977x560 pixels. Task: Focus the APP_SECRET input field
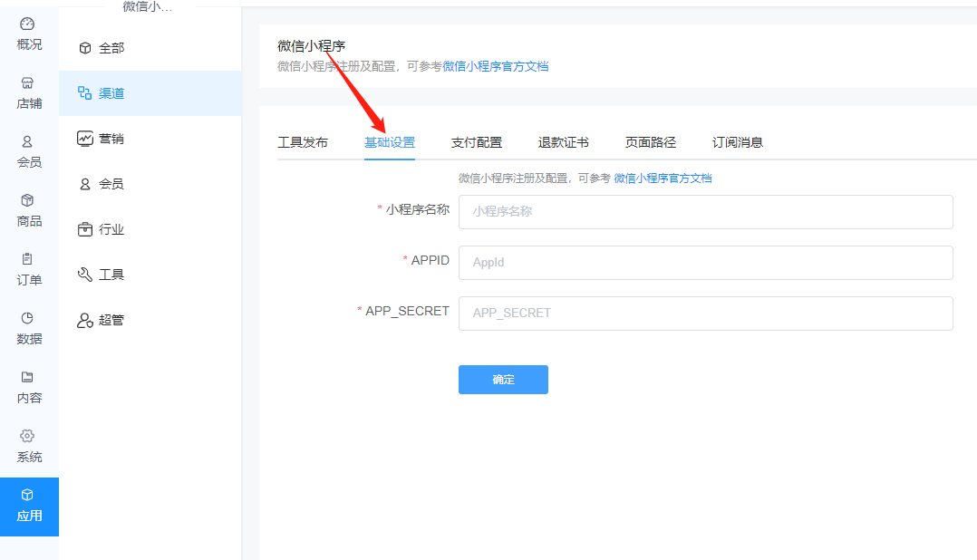[x=706, y=314]
